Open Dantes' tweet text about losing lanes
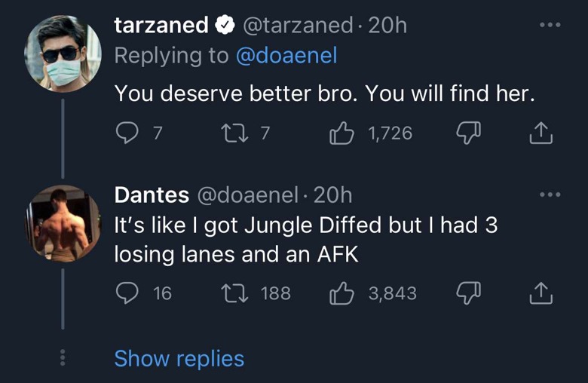The image size is (588, 383). 305,239
